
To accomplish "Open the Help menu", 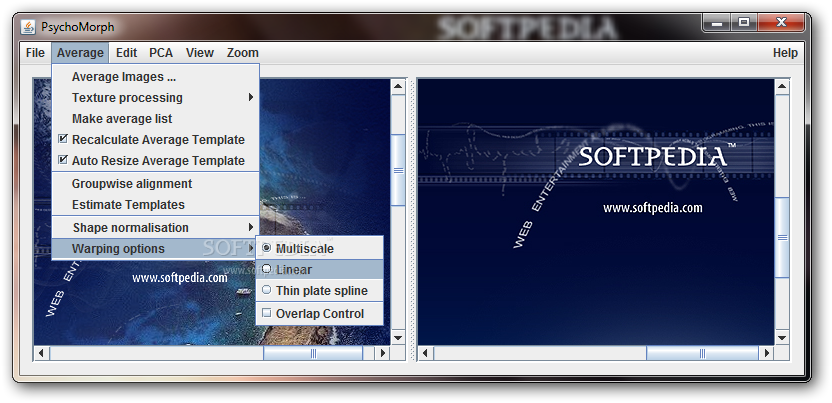I will 785,53.
